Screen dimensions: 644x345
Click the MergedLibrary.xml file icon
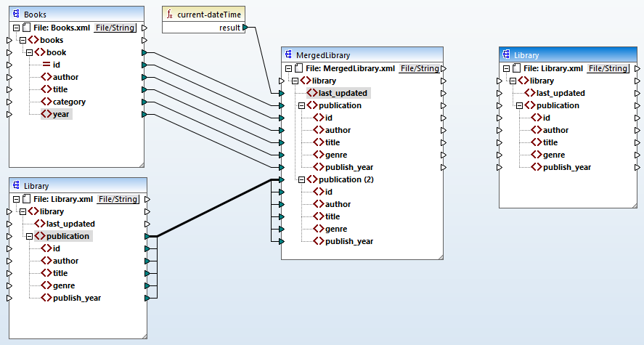click(298, 68)
